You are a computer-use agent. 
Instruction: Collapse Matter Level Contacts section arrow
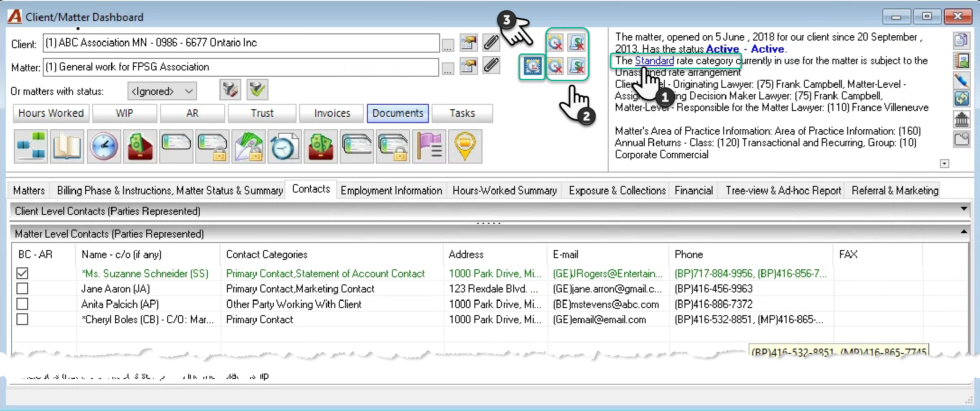click(964, 232)
